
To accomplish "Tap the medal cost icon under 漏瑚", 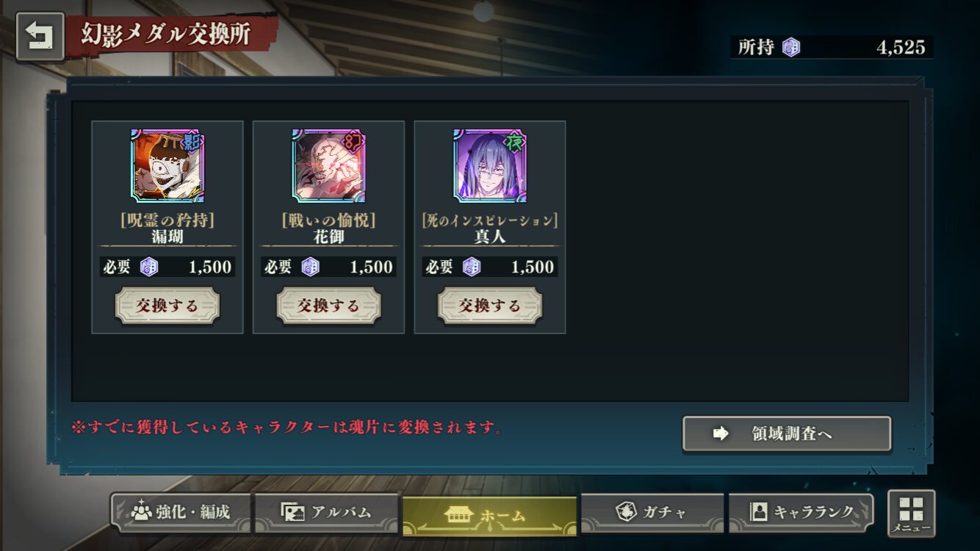I will pyautogui.click(x=149, y=267).
